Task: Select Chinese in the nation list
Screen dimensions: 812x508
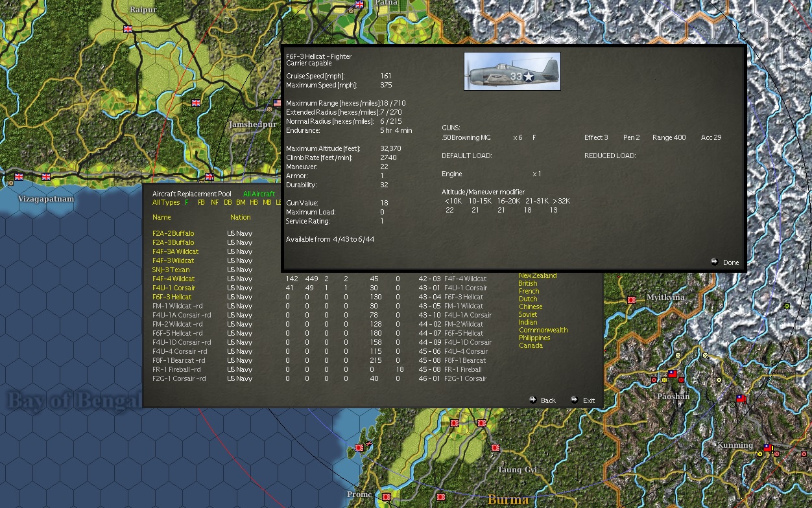Action: click(x=531, y=306)
